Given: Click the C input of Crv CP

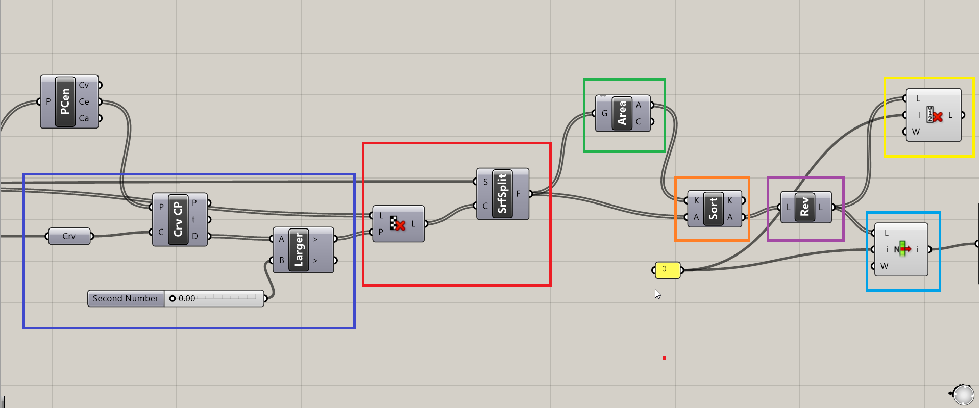Looking at the screenshot, I should 161,232.
